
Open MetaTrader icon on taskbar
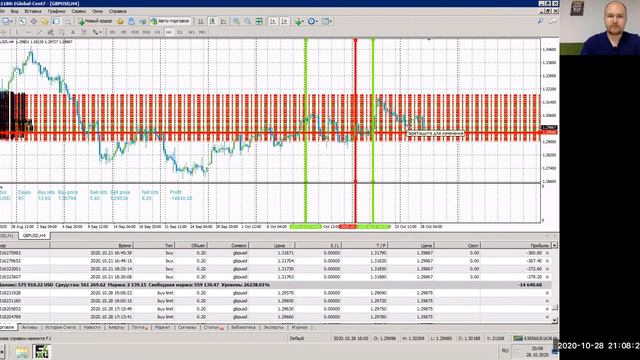(x=42, y=352)
